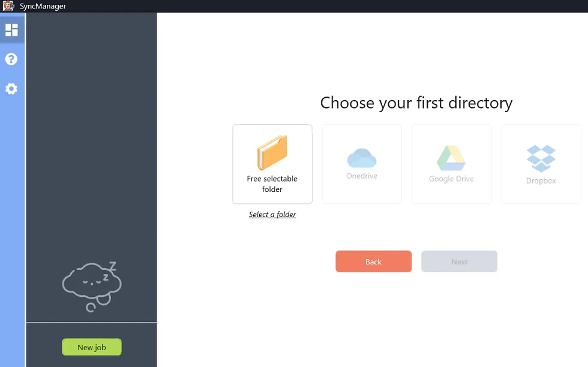The height and width of the screenshot is (367, 588).
Task: Click the SyncManager window title text
Action: (43, 6)
